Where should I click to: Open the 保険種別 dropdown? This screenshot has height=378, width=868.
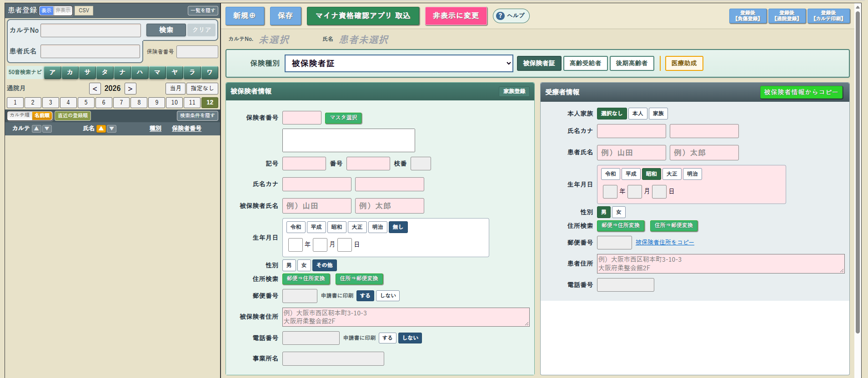tap(399, 64)
